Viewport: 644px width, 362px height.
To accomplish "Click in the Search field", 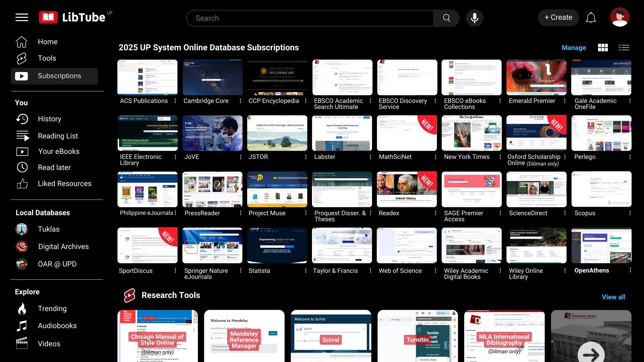I will click(x=310, y=18).
